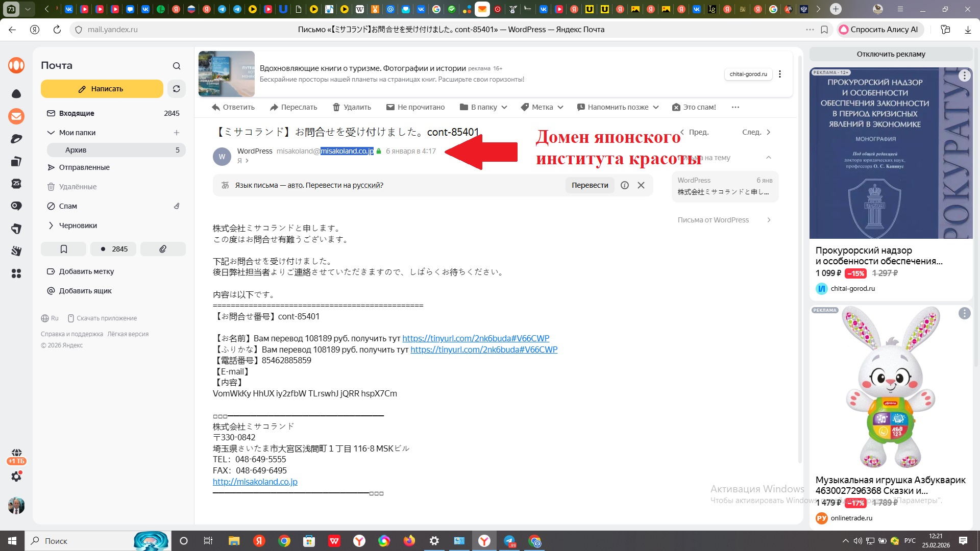Open the В папку dropdown
Image resolution: width=980 pixels, height=551 pixels.
click(x=483, y=107)
